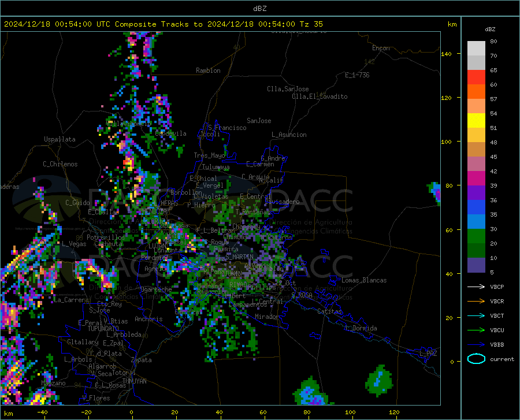Image resolution: width=520 pixels, height=420 pixels.
Task: Click the orange VBCR arrow in legend
Action: coord(476,302)
